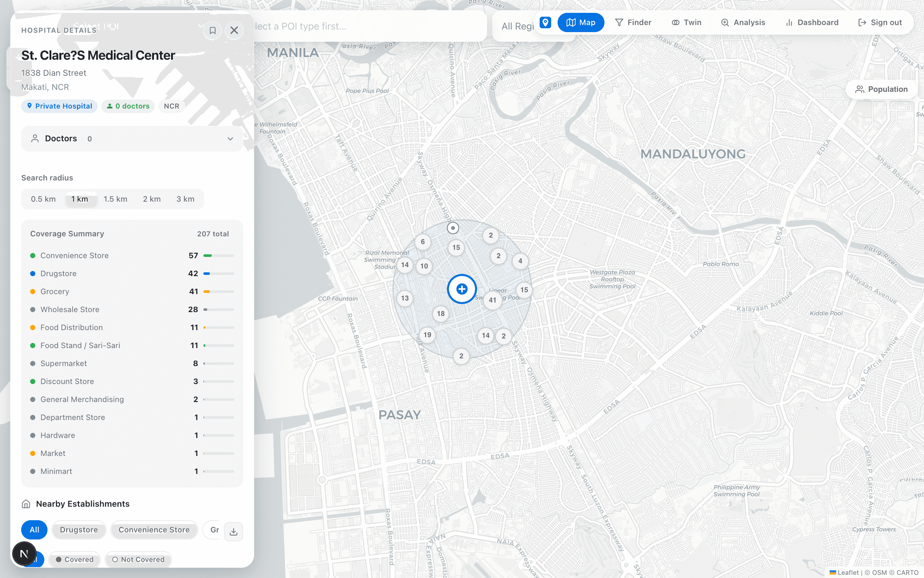Viewport: 924px width, 578px height.
Task: Click the Discount Store coverage row
Action: (x=132, y=381)
